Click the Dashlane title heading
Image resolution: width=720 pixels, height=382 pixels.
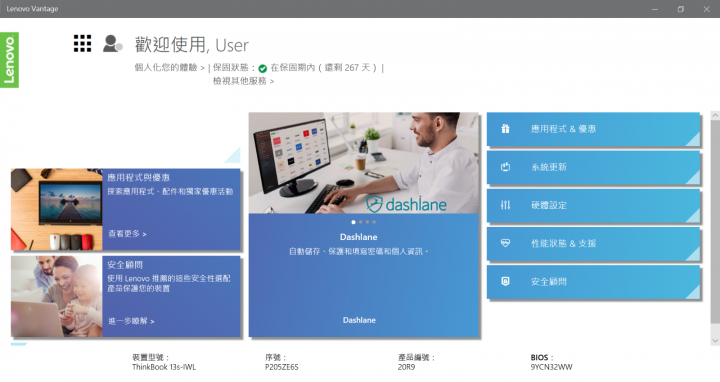(x=359, y=237)
